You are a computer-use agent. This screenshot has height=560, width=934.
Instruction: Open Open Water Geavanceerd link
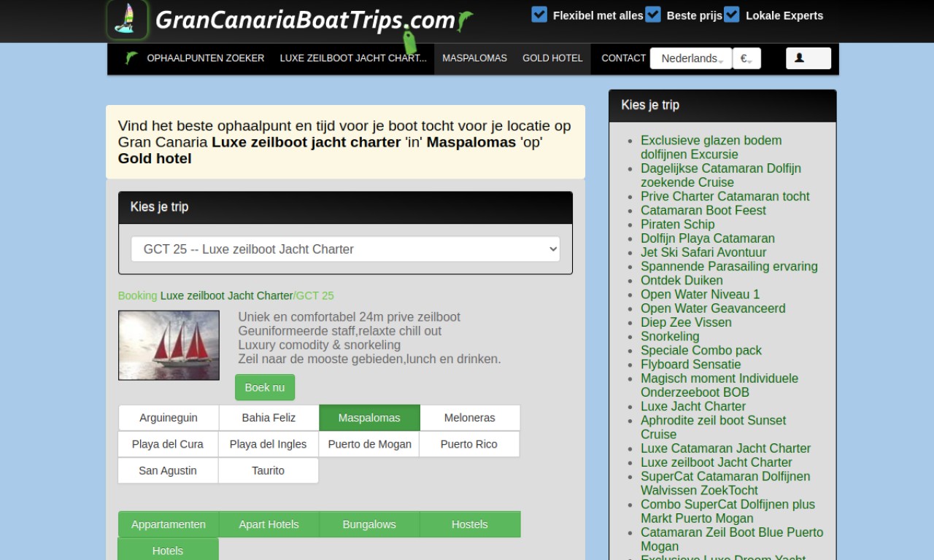(x=713, y=308)
